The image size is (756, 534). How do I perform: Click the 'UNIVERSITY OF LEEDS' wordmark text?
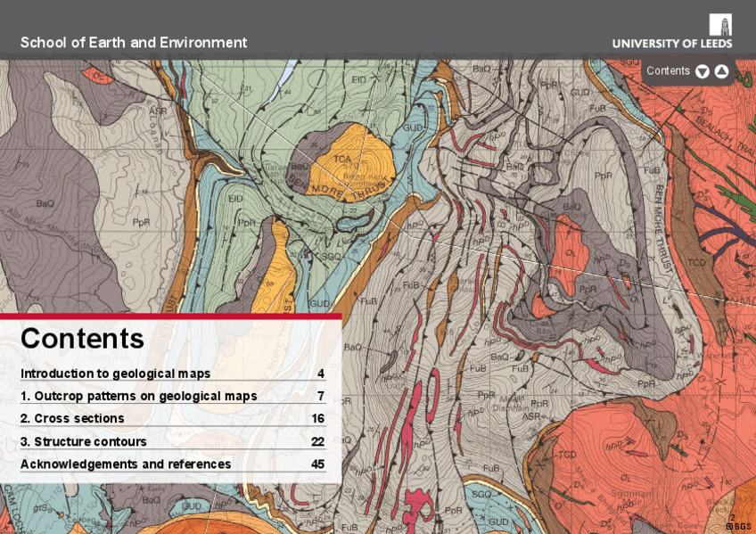pos(671,44)
